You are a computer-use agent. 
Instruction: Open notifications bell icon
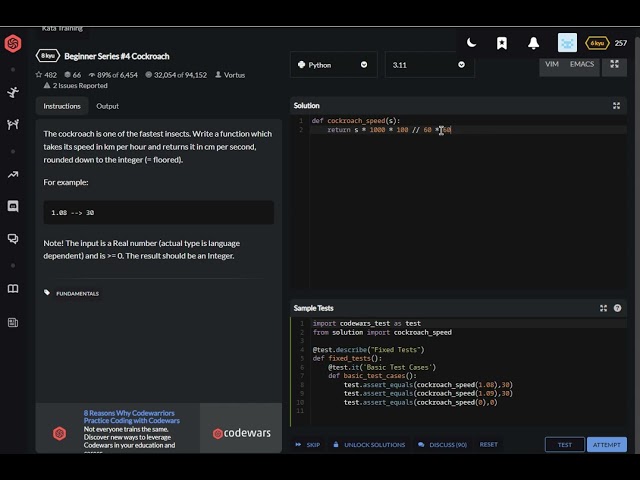pos(533,43)
